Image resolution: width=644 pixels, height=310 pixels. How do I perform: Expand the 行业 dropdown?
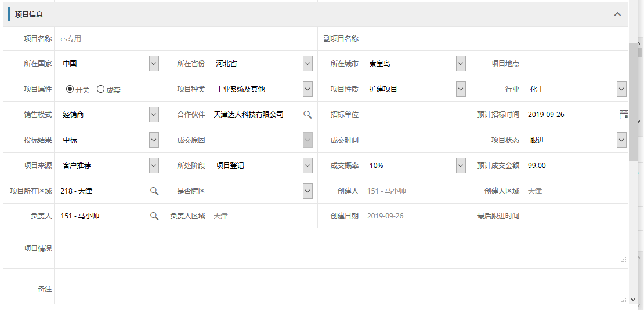[621, 89]
